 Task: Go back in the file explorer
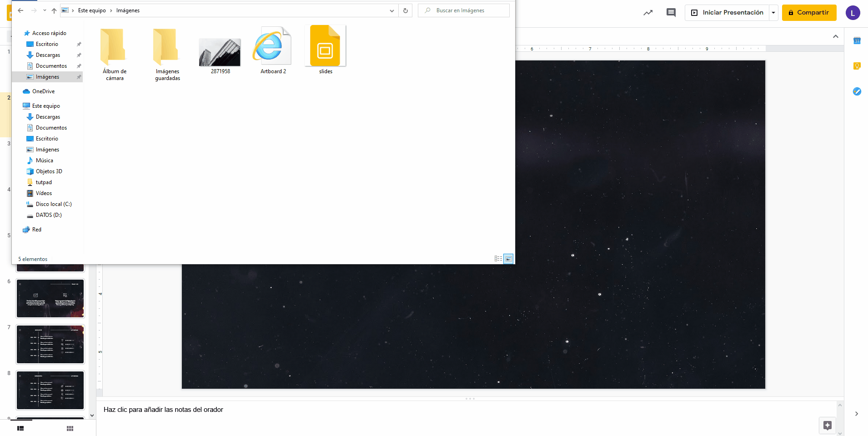(20, 10)
